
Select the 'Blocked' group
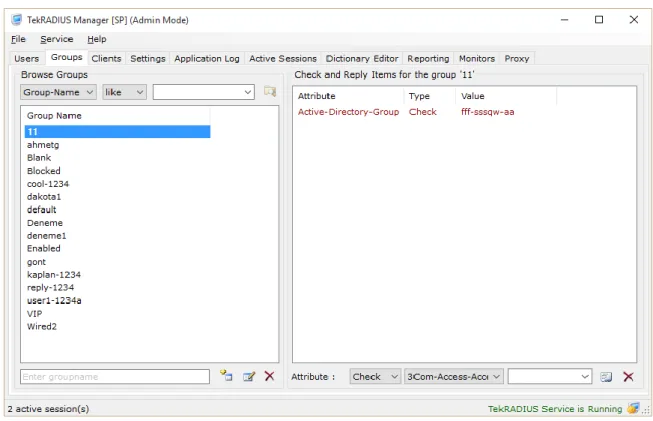pos(117,171)
